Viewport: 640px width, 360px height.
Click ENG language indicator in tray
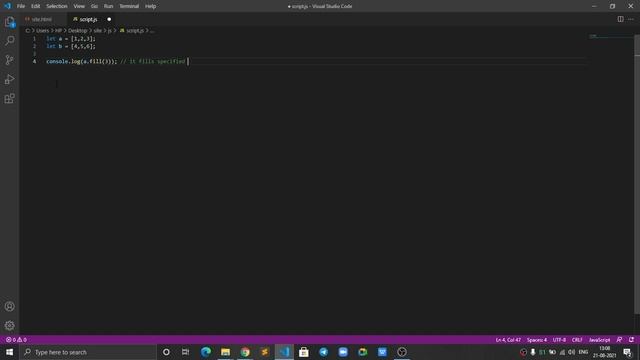point(583,352)
